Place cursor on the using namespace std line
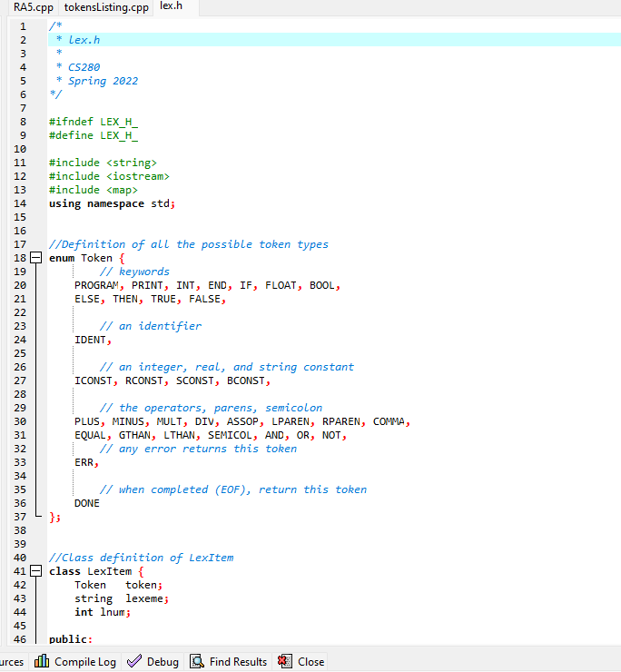Image resolution: width=621 pixels, height=672 pixels. point(113,203)
